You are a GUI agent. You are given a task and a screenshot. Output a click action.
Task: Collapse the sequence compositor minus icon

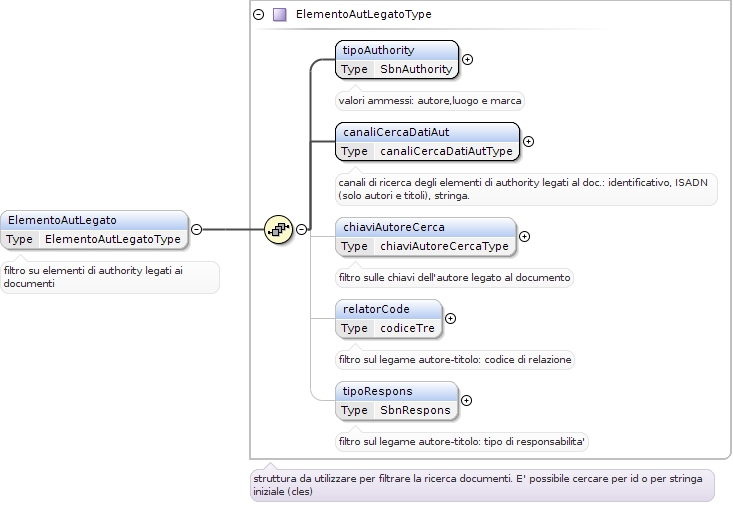302,230
